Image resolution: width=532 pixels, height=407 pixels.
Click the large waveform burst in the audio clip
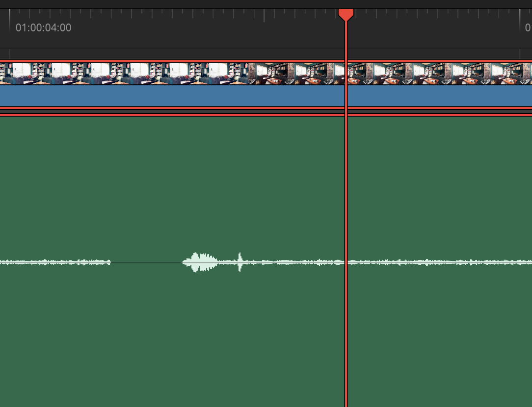(200, 262)
